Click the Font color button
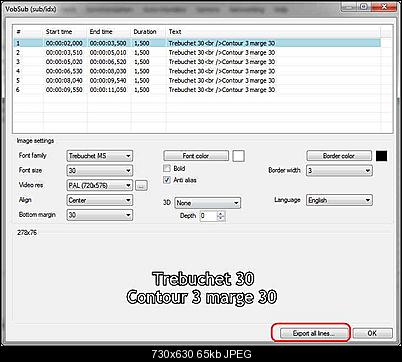Viewport: 402px width, 362px height. pos(196,156)
